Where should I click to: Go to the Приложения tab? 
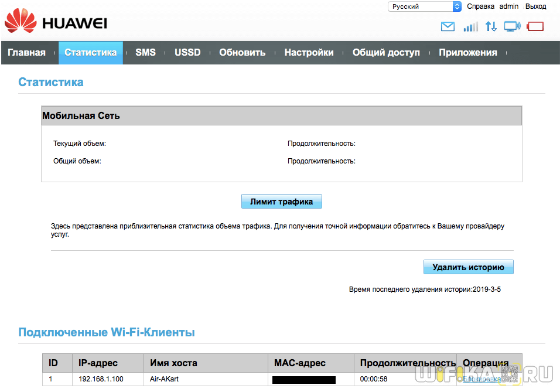tap(467, 53)
